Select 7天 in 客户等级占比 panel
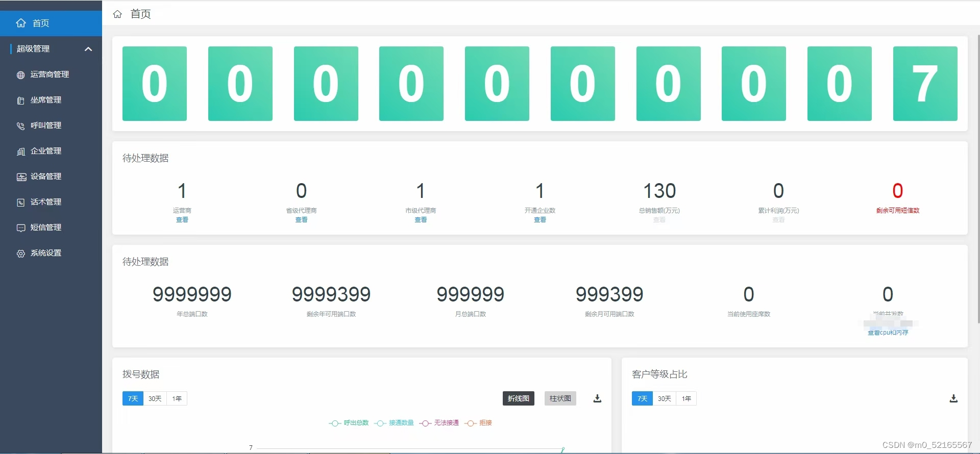This screenshot has height=454, width=980. click(642, 398)
